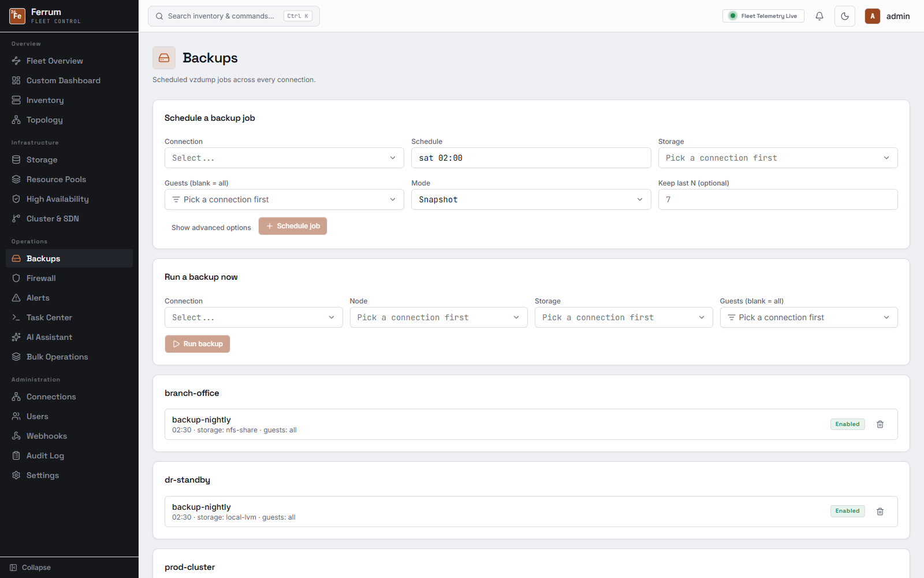Click '02:30 · storage: nfs-share · guests: all'
Image resolution: width=924 pixels, height=578 pixels.
tap(234, 430)
